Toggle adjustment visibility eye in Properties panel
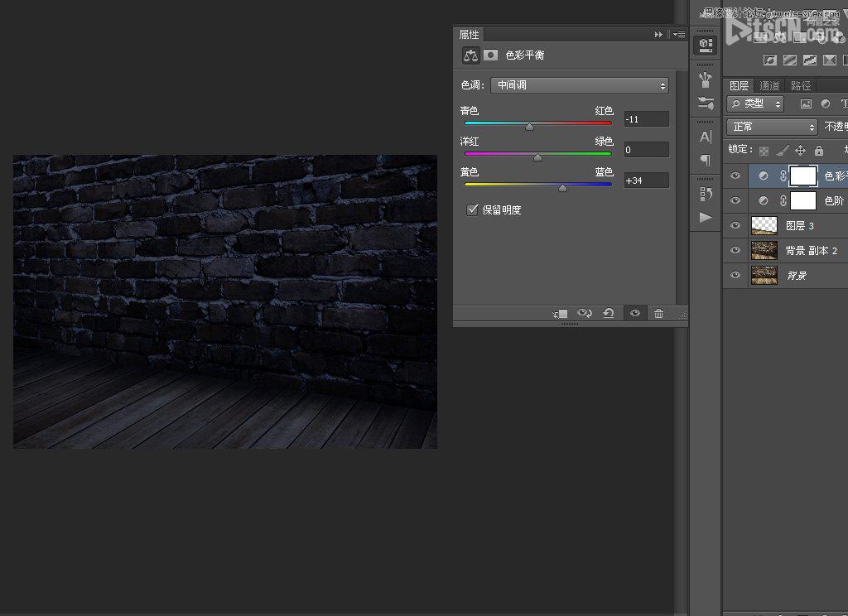Viewport: 848px width, 616px height. click(635, 314)
